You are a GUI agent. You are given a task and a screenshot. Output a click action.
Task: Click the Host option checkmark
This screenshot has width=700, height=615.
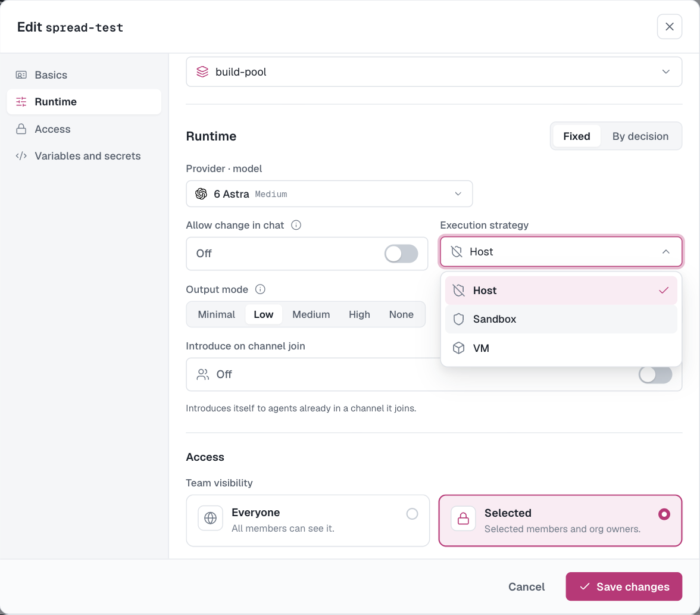click(x=663, y=291)
